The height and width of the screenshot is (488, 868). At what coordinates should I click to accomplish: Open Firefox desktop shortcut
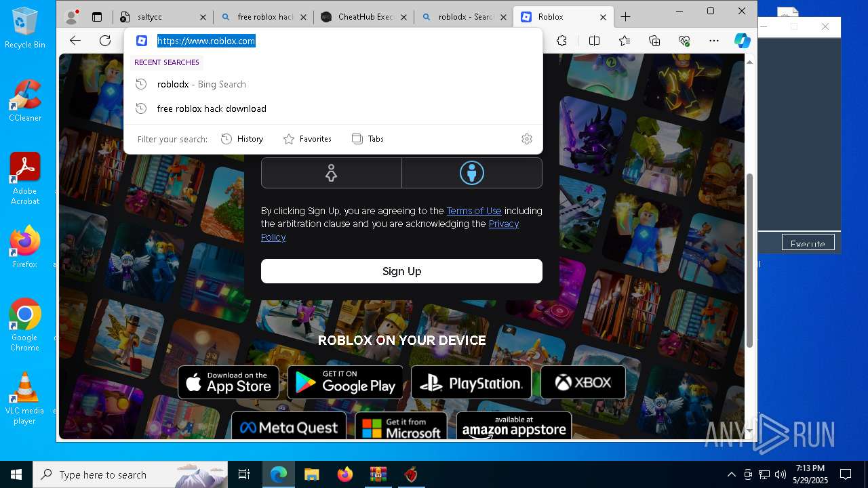[25, 247]
